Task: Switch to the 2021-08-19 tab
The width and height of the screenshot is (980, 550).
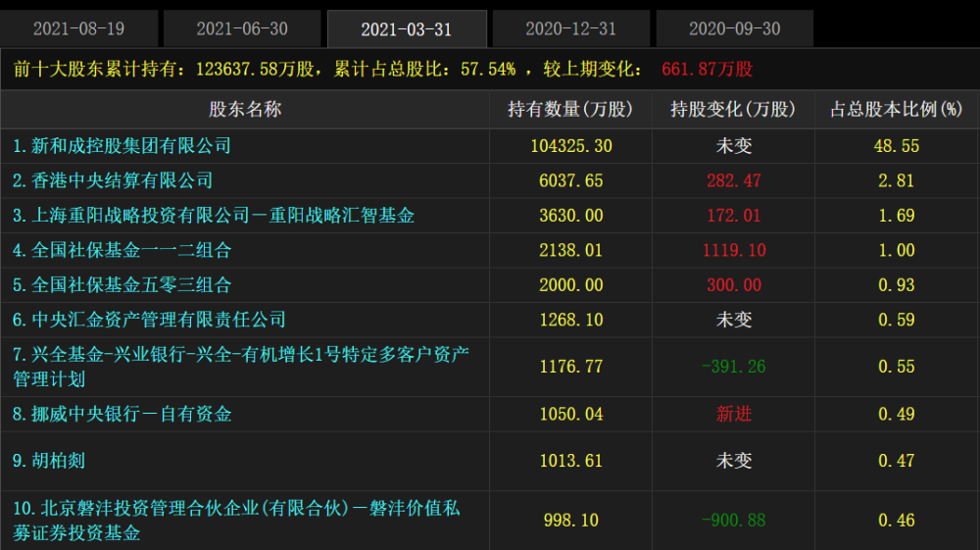Action: pos(78,28)
